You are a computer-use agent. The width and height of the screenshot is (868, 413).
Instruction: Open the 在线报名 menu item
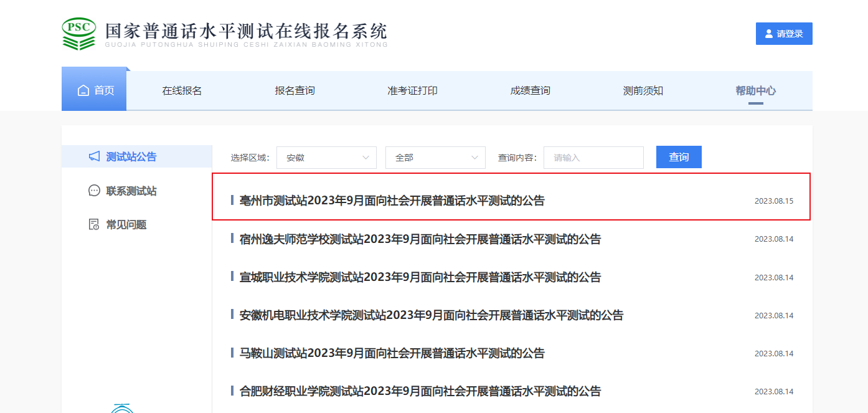tap(182, 91)
